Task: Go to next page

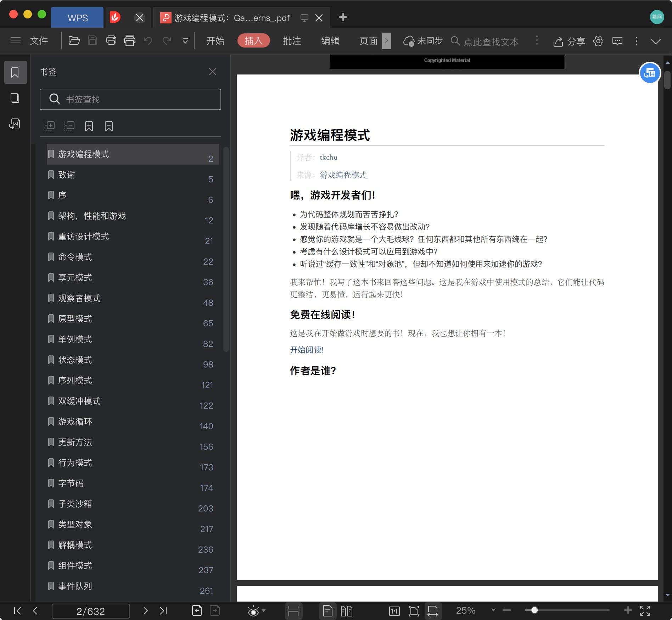Action: point(145,611)
